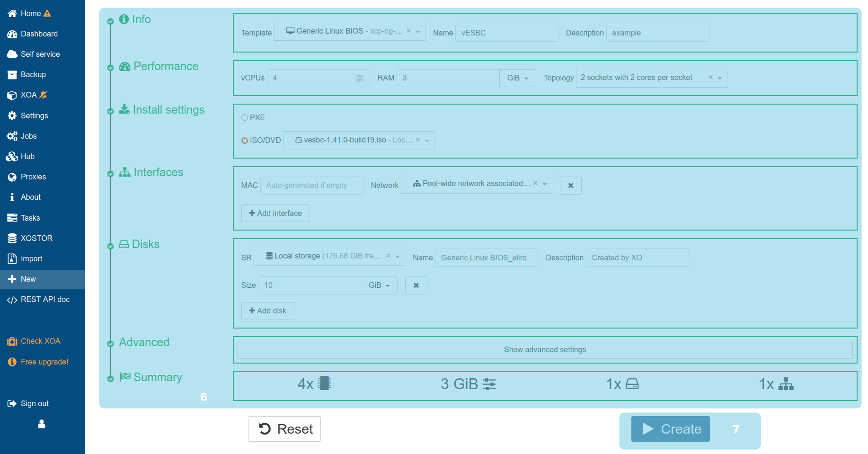This screenshot has width=868, height=454.
Task: Click the disk Description input field
Action: point(638,258)
